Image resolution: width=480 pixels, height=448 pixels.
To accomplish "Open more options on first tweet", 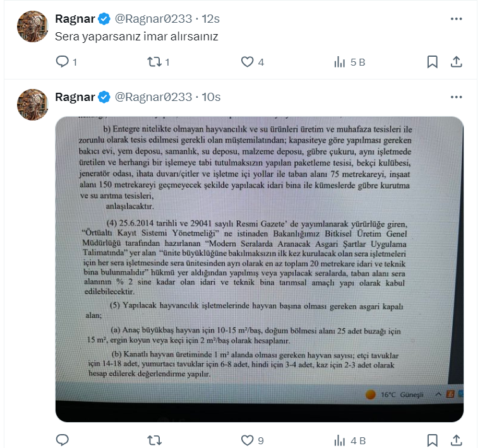I will point(456,19).
